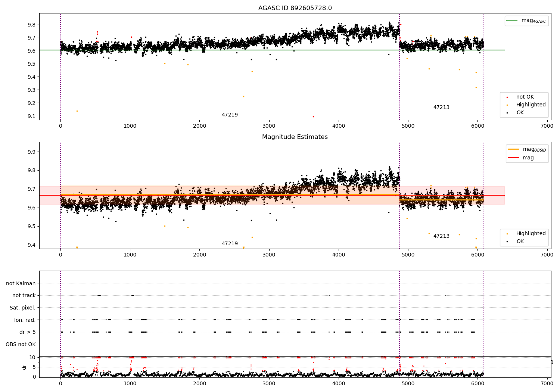Click the 7000 x-tick under the top plot
560x392 pixels.
point(547,126)
